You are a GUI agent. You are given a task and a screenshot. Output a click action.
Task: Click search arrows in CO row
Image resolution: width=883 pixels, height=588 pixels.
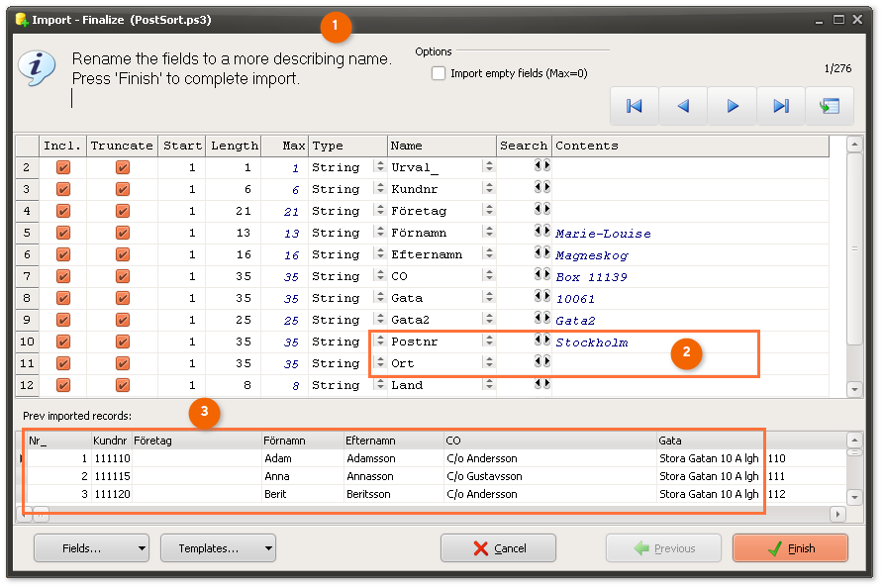(542, 274)
